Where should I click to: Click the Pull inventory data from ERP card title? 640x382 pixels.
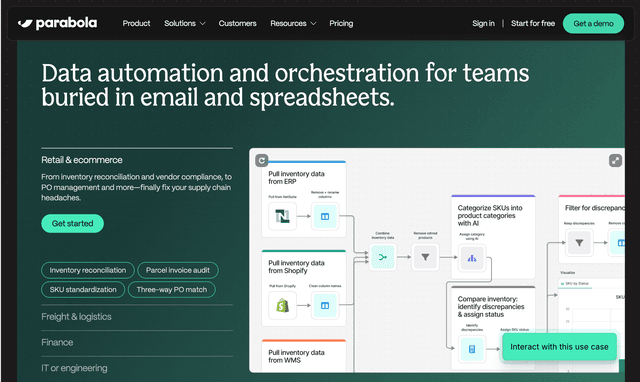click(x=296, y=178)
